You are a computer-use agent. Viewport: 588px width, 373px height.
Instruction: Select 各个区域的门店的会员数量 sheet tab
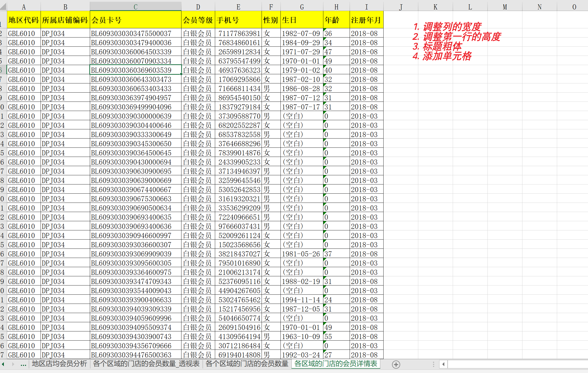247,364
